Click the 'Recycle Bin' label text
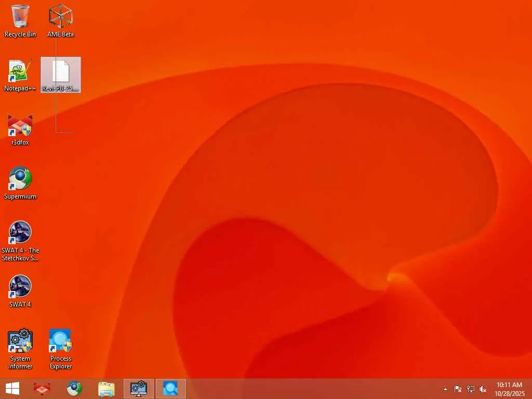 [20, 34]
